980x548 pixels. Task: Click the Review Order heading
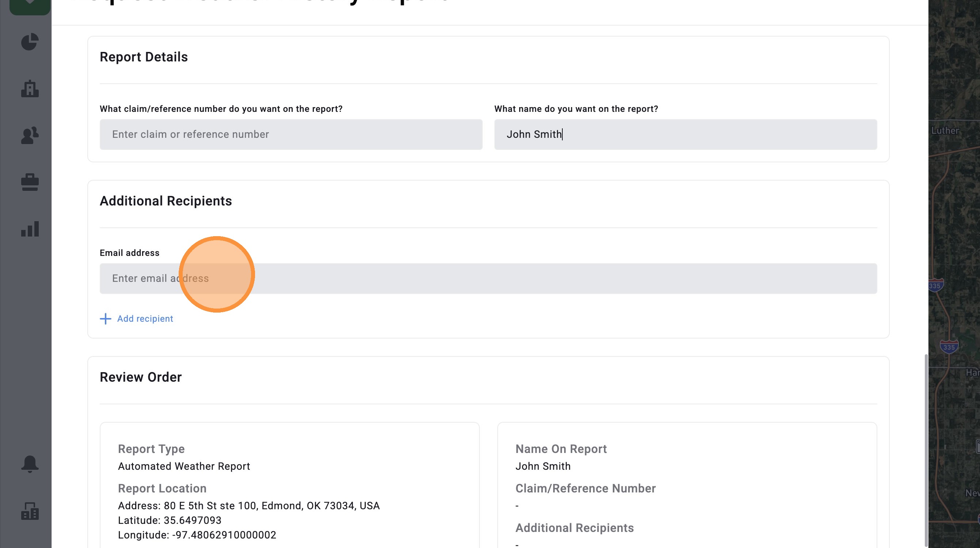(x=141, y=377)
